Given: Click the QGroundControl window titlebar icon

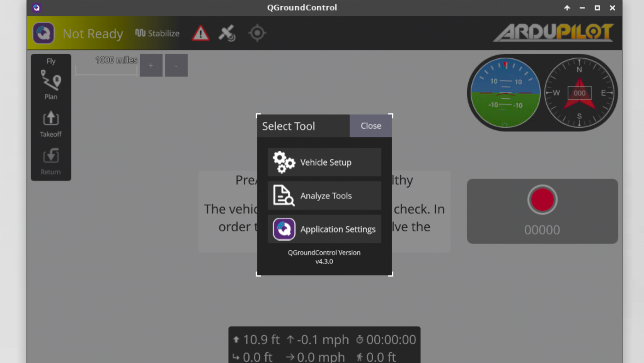Looking at the screenshot, I should click(37, 8).
